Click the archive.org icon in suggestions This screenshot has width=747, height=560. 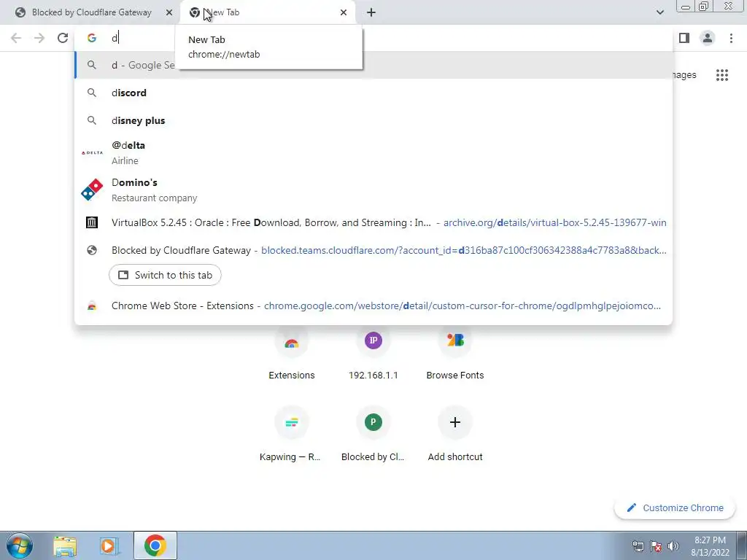click(x=92, y=222)
